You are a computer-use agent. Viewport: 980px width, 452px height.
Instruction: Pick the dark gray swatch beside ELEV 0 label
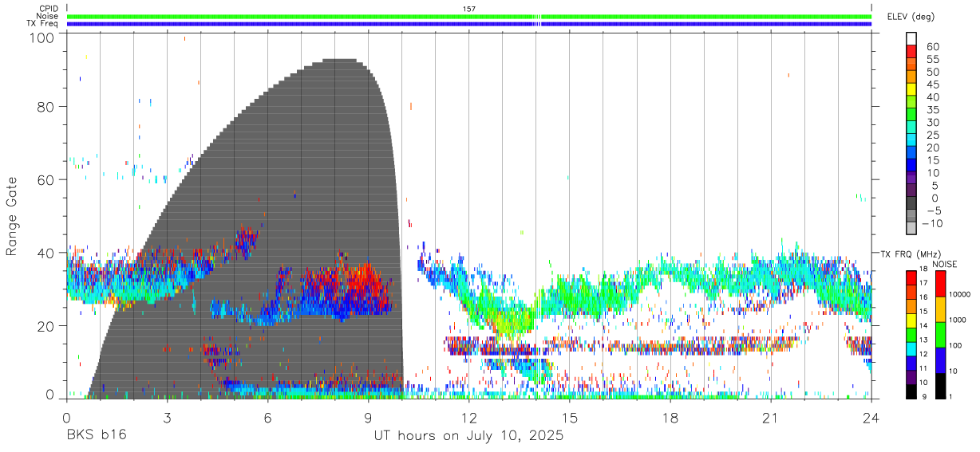coord(912,203)
